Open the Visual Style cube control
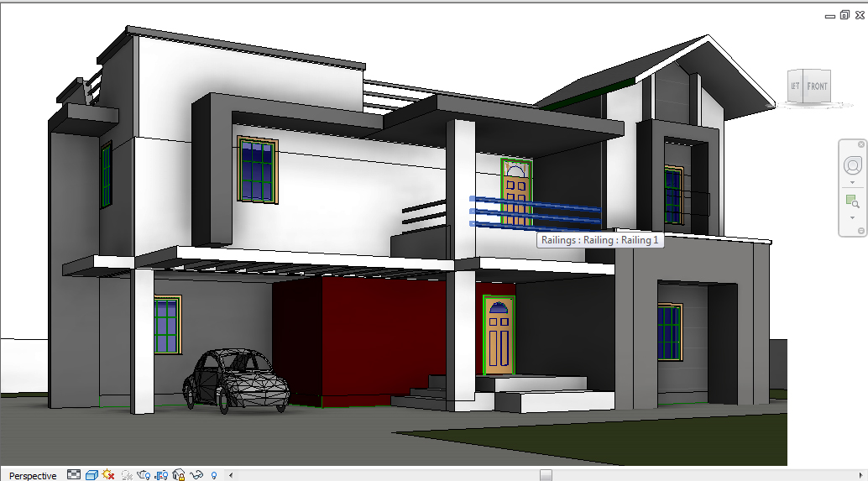 pos(92,475)
